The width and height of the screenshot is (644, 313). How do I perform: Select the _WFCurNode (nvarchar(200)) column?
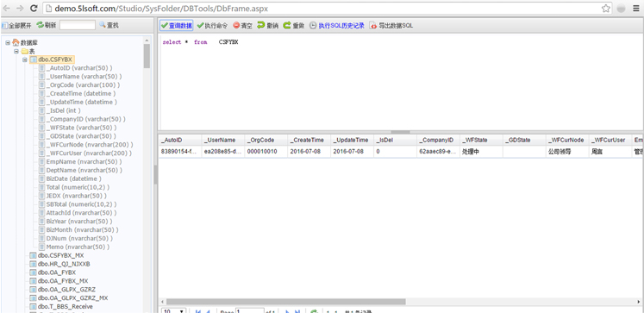[x=89, y=145]
